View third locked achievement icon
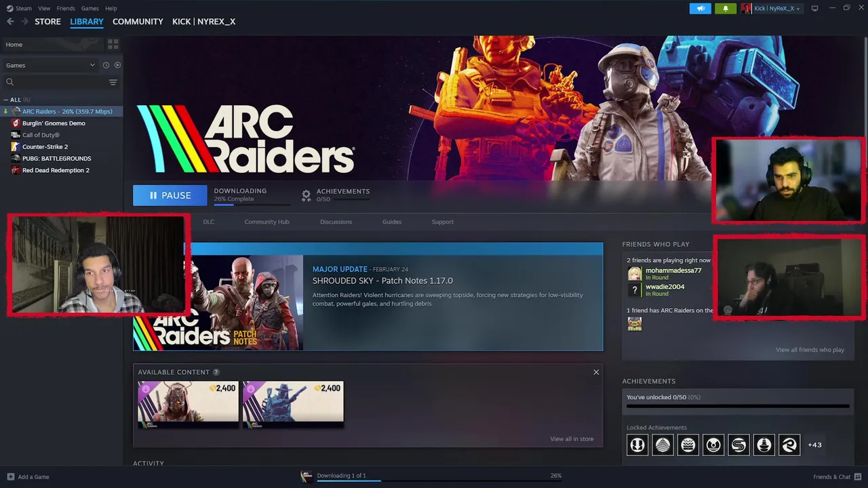868x488 pixels. pyautogui.click(x=688, y=445)
